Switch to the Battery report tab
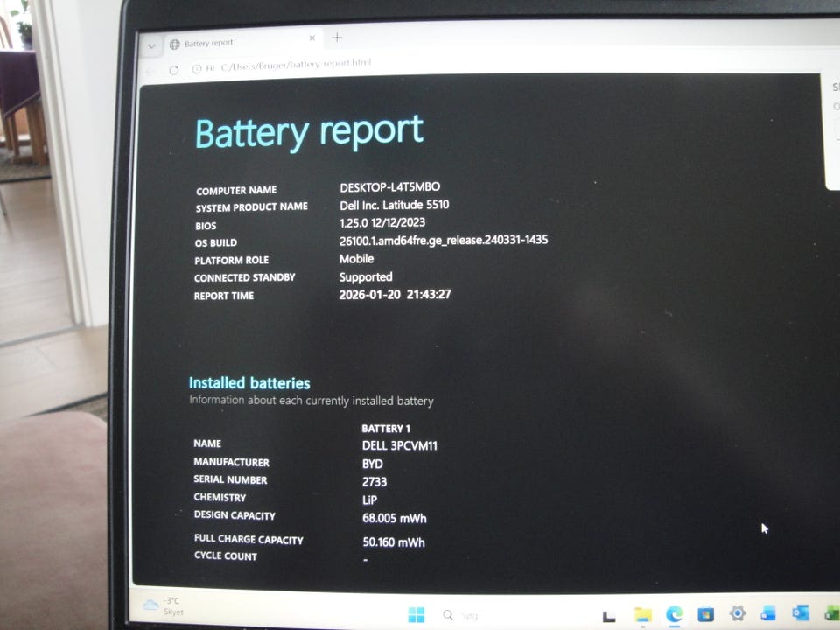 pos(242,43)
